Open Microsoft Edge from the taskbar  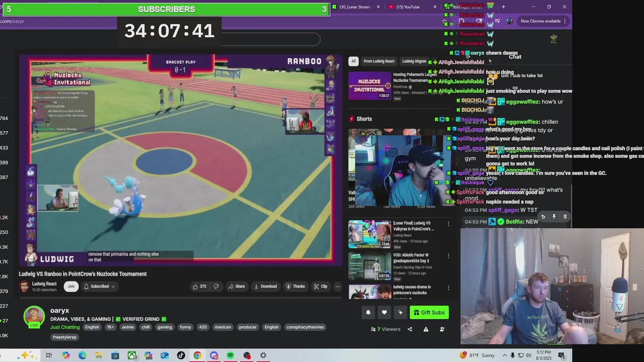pyautogui.click(x=82, y=355)
